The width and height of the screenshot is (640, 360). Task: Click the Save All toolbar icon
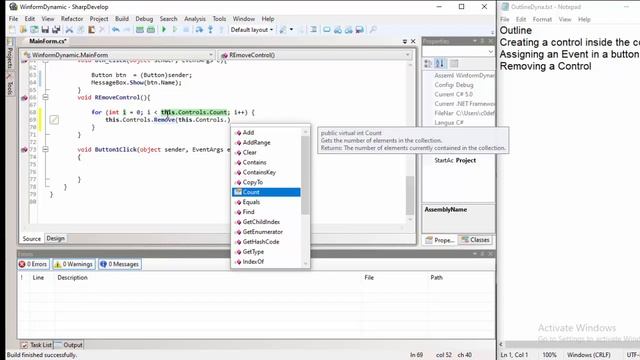[x=56, y=29]
